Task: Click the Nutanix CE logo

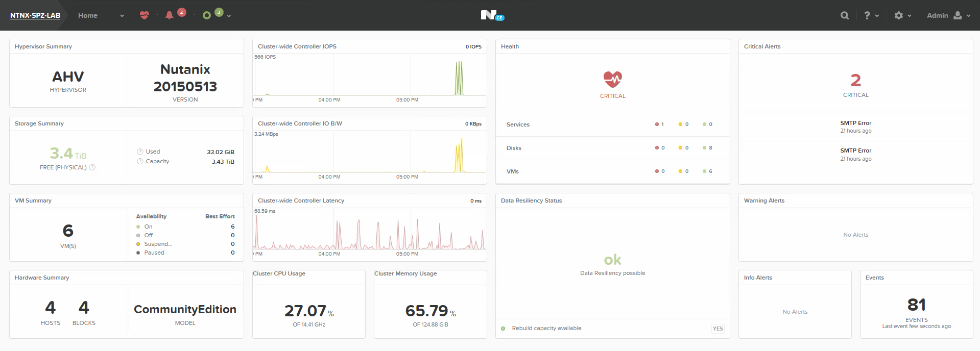Action: 491,15
